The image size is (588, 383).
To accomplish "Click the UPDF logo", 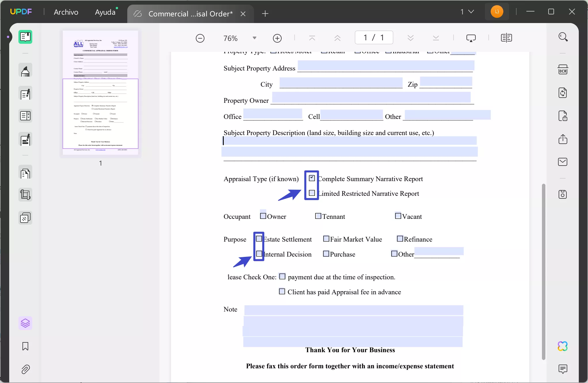I will coord(21,12).
